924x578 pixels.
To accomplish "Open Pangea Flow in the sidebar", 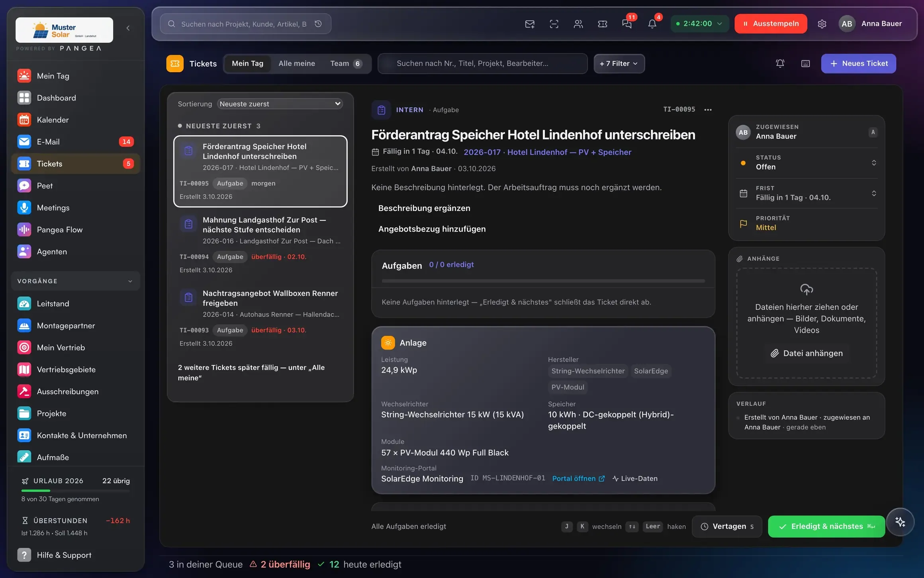I will pyautogui.click(x=76, y=230).
